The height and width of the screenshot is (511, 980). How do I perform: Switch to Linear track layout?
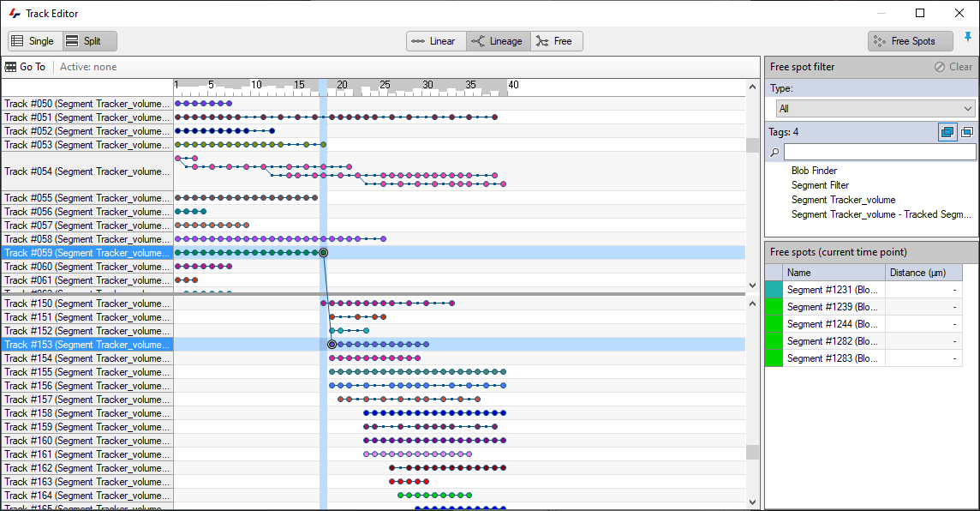point(435,40)
